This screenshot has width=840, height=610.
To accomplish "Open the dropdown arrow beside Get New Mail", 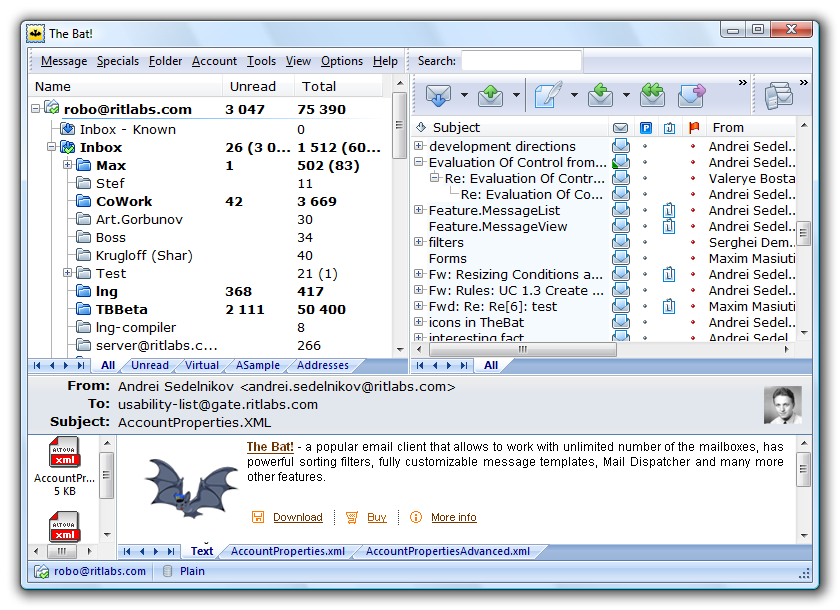I will pos(464,96).
